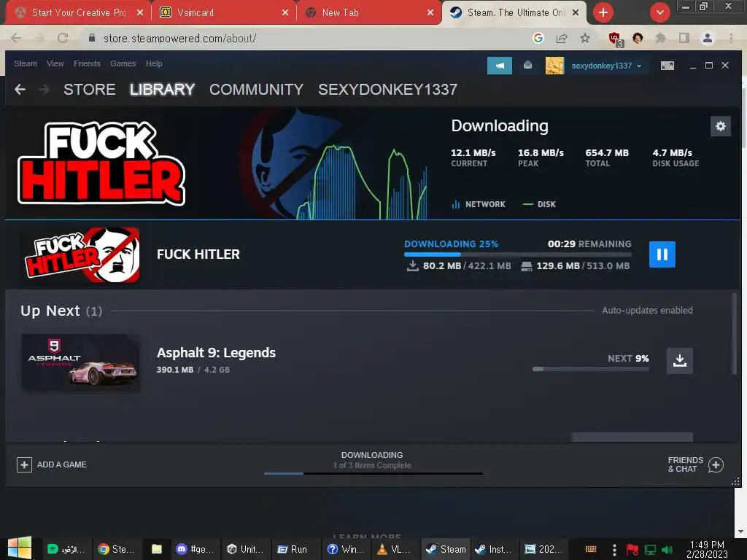Open the View menu

(55, 63)
